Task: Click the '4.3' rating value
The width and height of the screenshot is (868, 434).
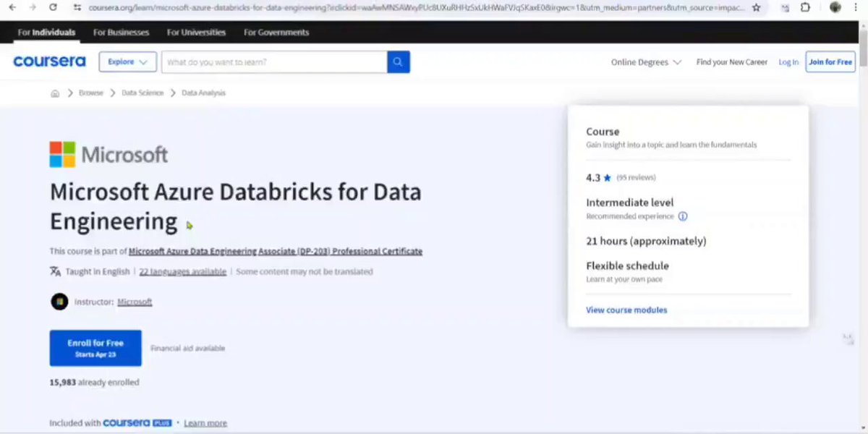Action: click(x=593, y=178)
